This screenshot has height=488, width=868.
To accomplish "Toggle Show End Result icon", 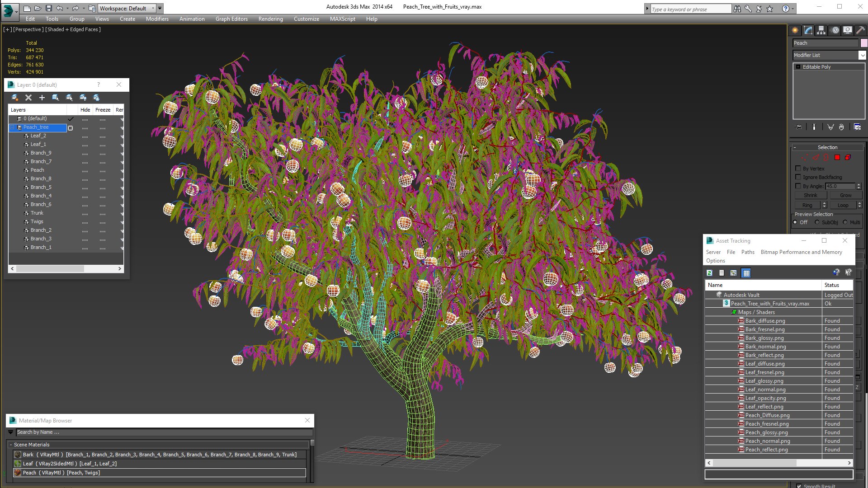I will pos(814,127).
